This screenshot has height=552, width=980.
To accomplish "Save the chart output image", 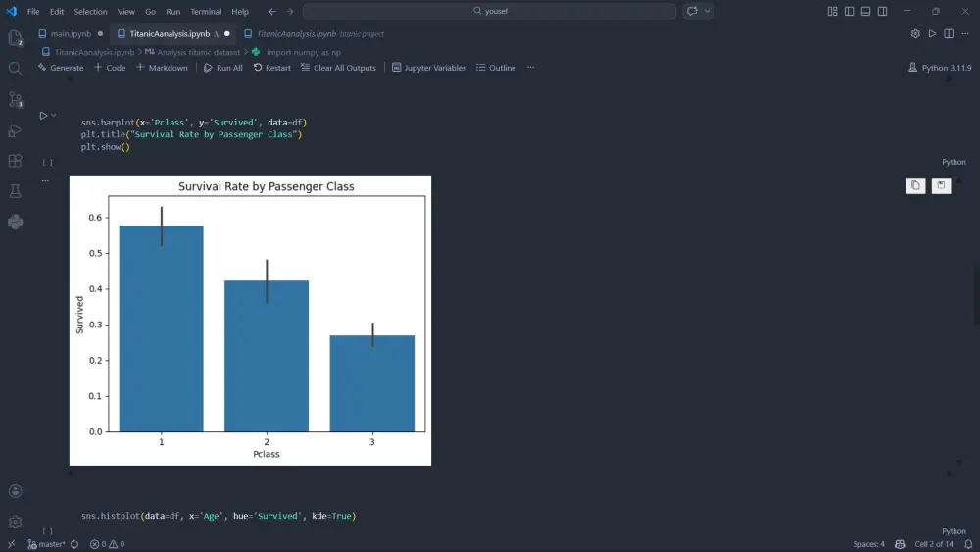I will pyautogui.click(x=941, y=185).
